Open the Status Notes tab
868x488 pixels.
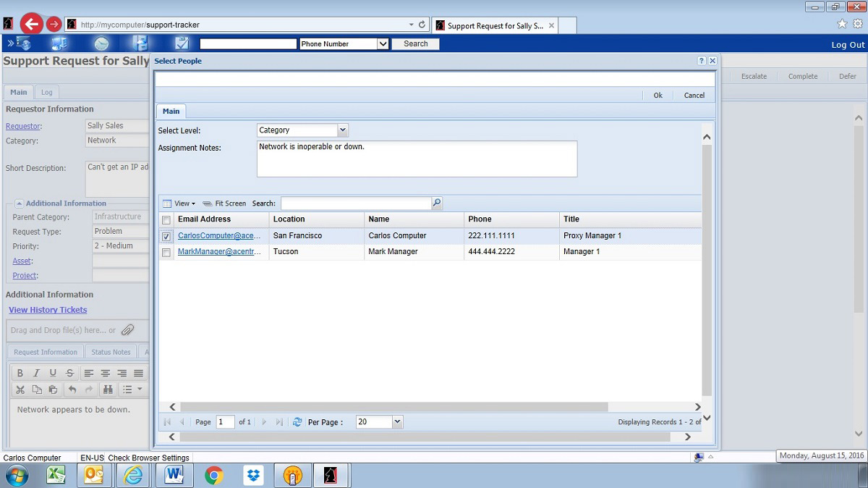tap(110, 352)
